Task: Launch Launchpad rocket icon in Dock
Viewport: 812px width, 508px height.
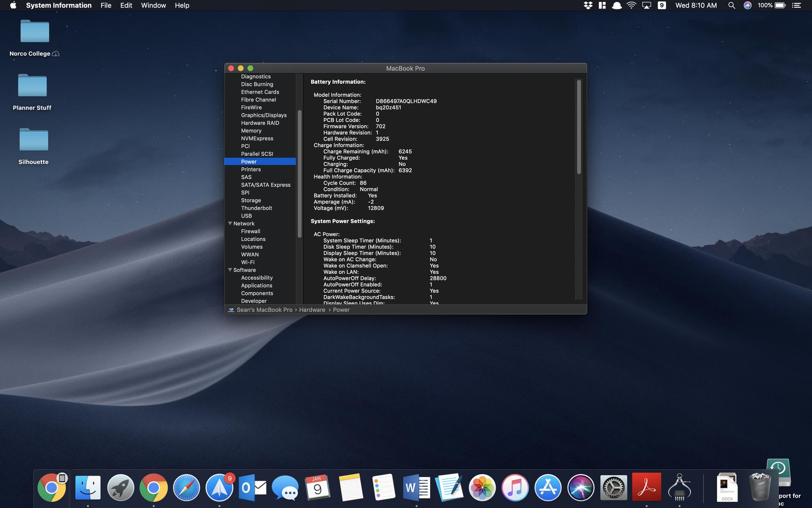Action: click(x=121, y=488)
